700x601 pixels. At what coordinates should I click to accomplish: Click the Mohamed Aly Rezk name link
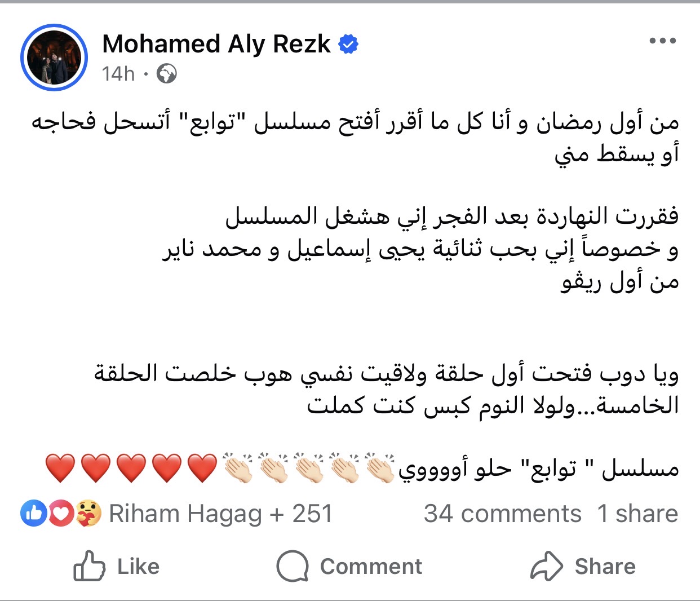[216, 44]
